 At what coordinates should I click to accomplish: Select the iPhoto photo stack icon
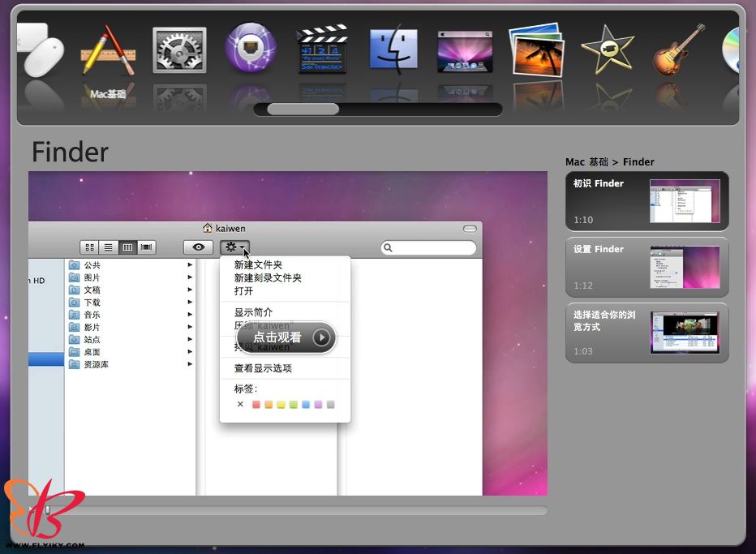[x=537, y=50]
